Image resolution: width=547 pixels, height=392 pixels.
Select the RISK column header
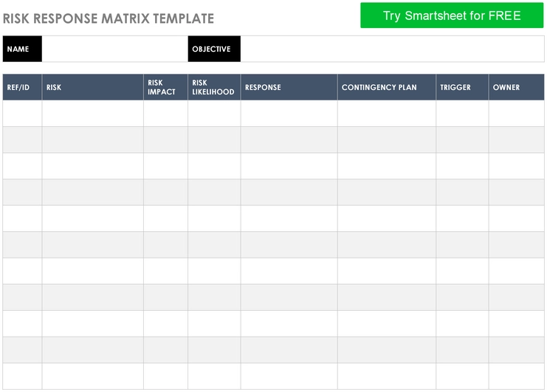tap(92, 87)
